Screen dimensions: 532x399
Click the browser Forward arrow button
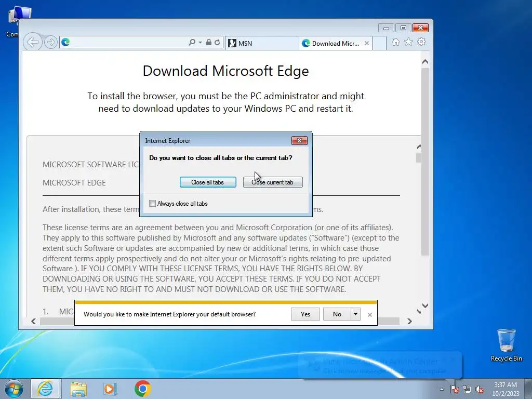(51, 43)
